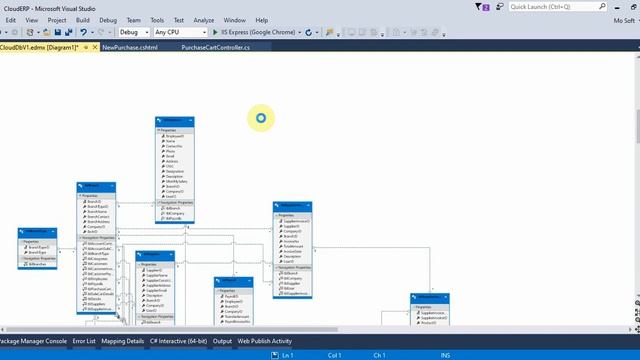Select the BranchAddress property row
The width and height of the screenshot is (640, 360).
tap(98, 222)
